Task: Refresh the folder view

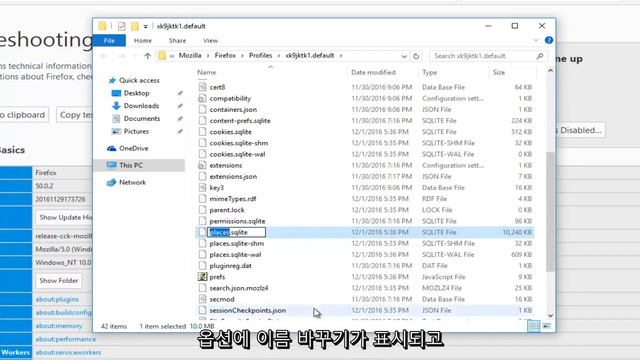Action: [x=416, y=56]
